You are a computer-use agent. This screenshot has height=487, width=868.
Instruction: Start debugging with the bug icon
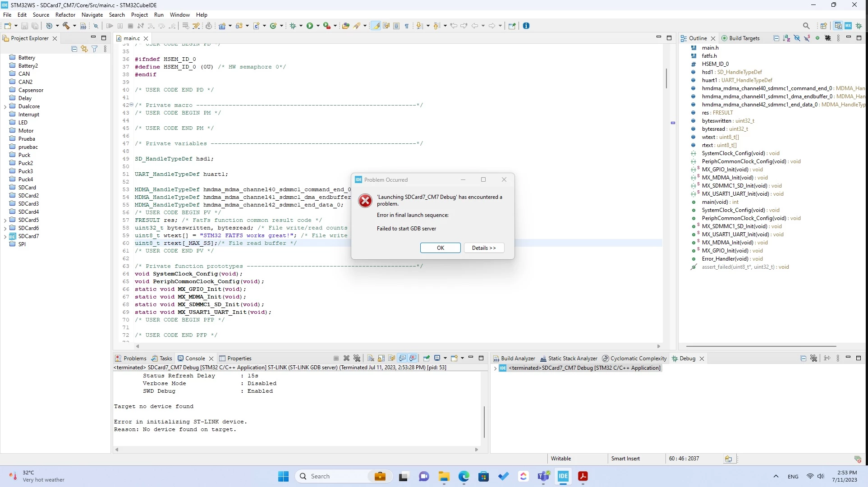coord(293,26)
